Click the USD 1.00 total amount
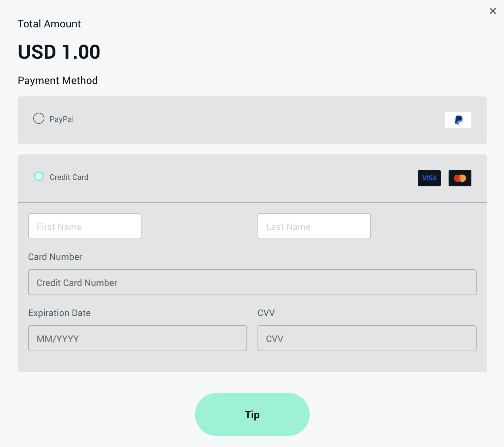Image resolution: width=504 pixels, height=447 pixels. [x=59, y=52]
